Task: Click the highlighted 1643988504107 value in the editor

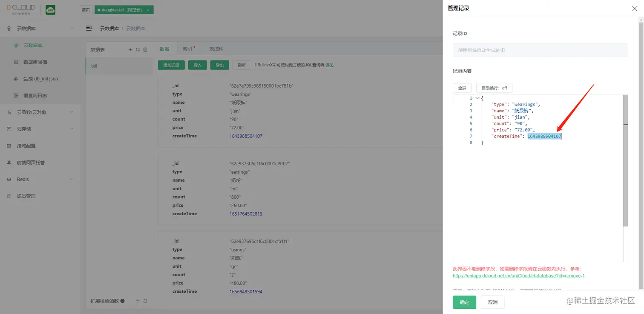Action: coord(544,136)
